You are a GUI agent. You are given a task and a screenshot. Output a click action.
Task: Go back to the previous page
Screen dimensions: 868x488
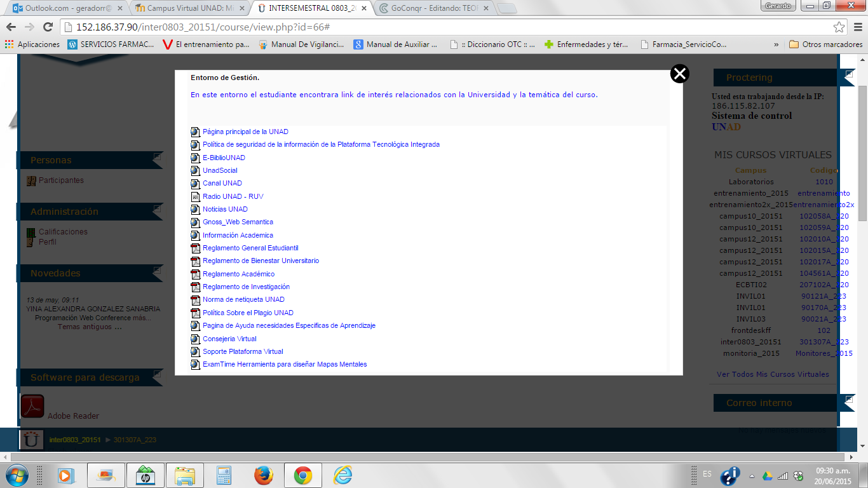(11, 27)
